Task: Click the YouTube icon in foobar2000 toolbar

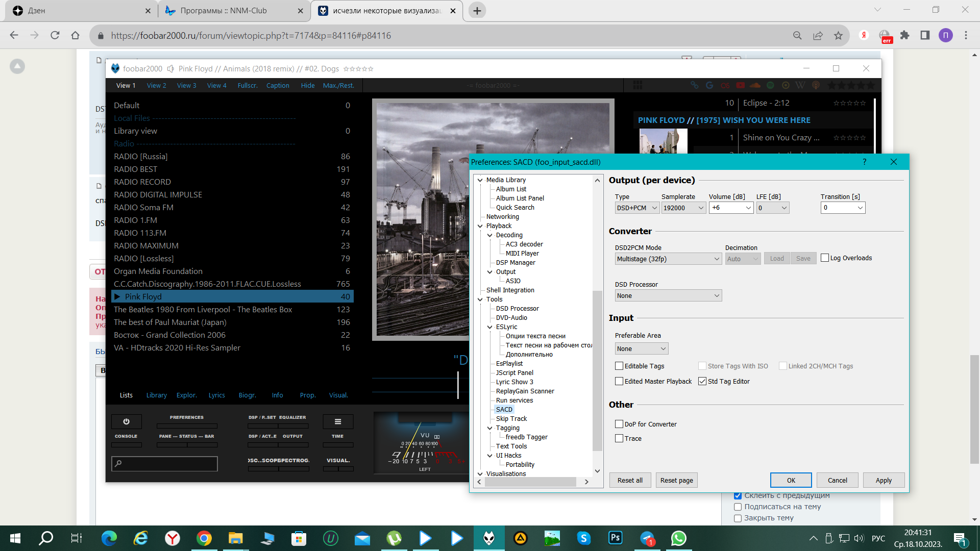Action: click(x=740, y=85)
